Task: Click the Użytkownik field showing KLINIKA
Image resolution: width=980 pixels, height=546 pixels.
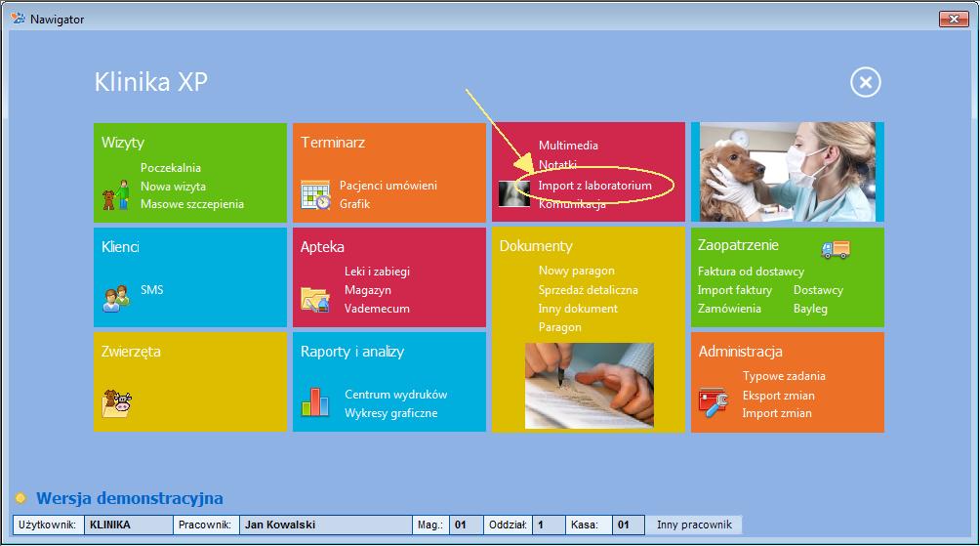Action: tap(129, 525)
